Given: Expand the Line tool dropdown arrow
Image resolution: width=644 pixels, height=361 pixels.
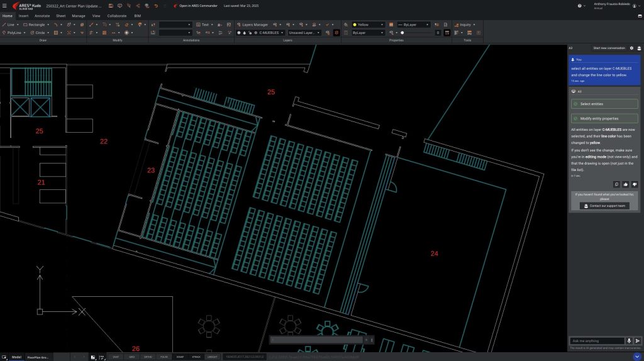Looking at the screenshot, I should point(17,25).
